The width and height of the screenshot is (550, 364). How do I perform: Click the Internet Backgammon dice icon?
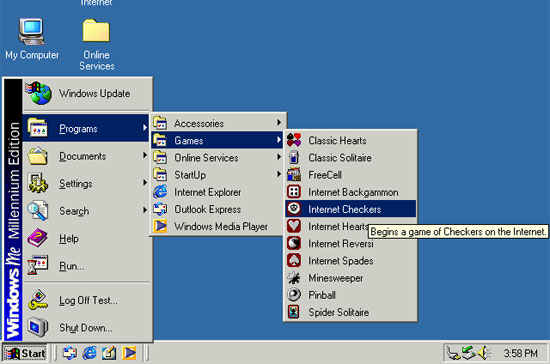click(x=294, y=192)
